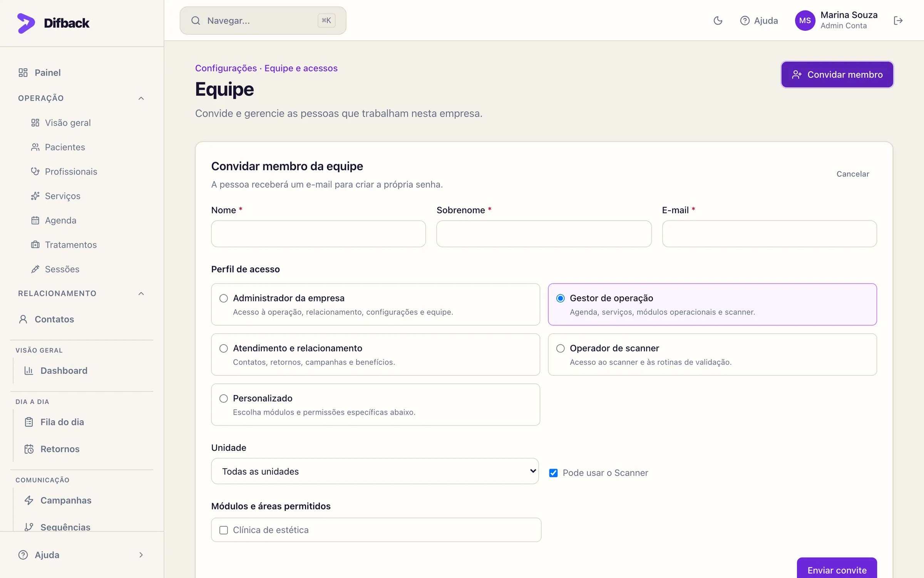Toggle dark mode with the moon icon
The height and width of the screenshot is (578, 924).
click(x=718, y=21)
